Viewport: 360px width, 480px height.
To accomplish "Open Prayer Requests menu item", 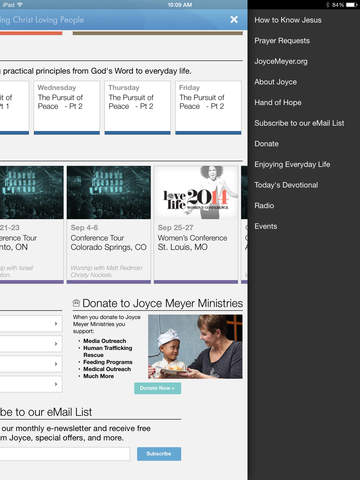I will point(282,41).
